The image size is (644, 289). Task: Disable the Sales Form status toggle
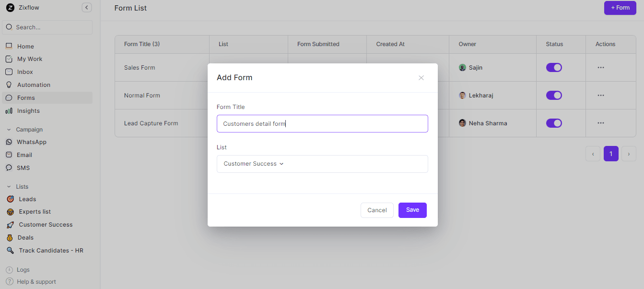[x=554, y=68]
